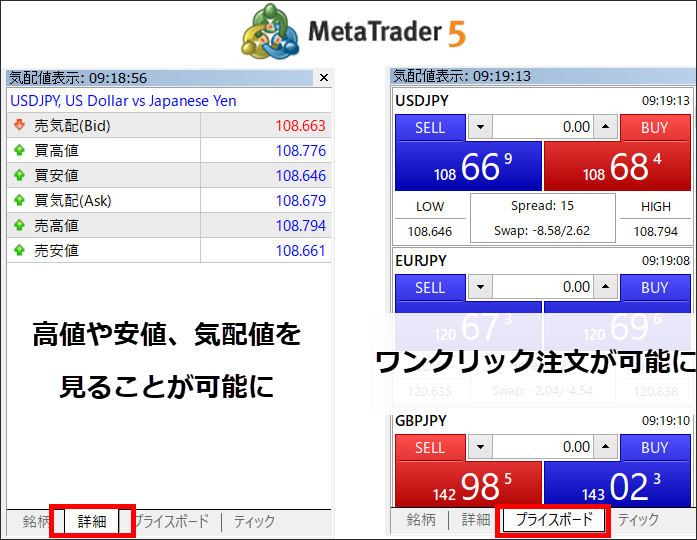Click the green arrow icon beside 買高値
Image resolution: width=697 pixels, height=540 pixels.
[x=18, y=151]
